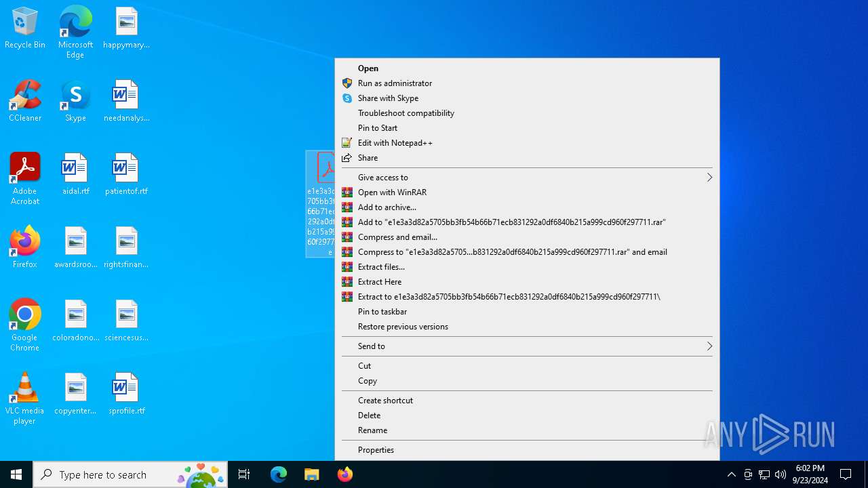Choose Troubleshoot compatibility
The image size is (868, 488).
(x=527, y=113)
